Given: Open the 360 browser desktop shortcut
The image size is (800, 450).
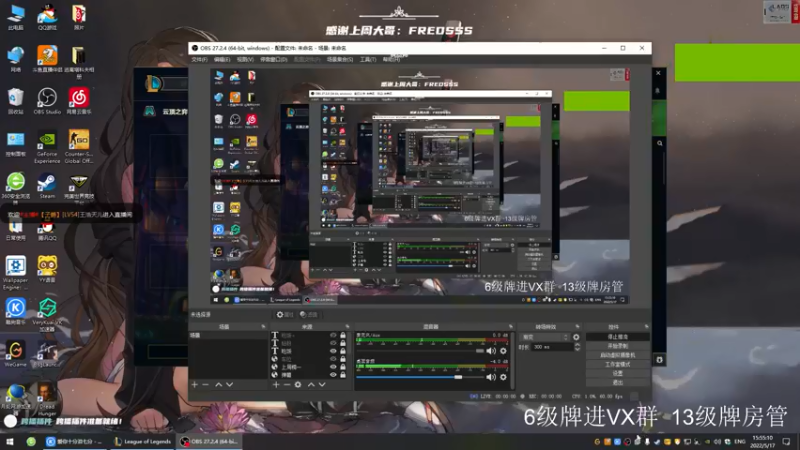Looking at the screenshot, I should click(x=16, y=187).
